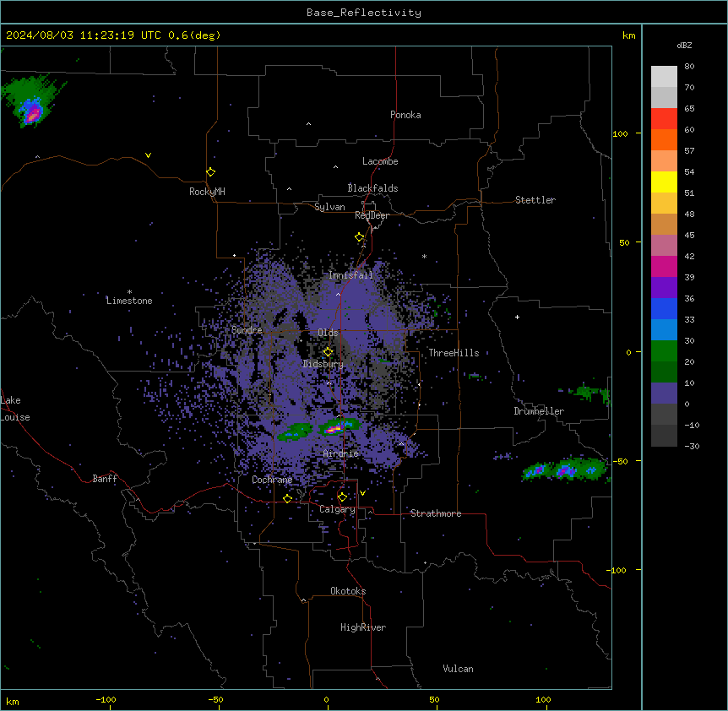
Task: Select the slate-blue 0-10 dBZ legend swatch
Action: click(664, 393)
